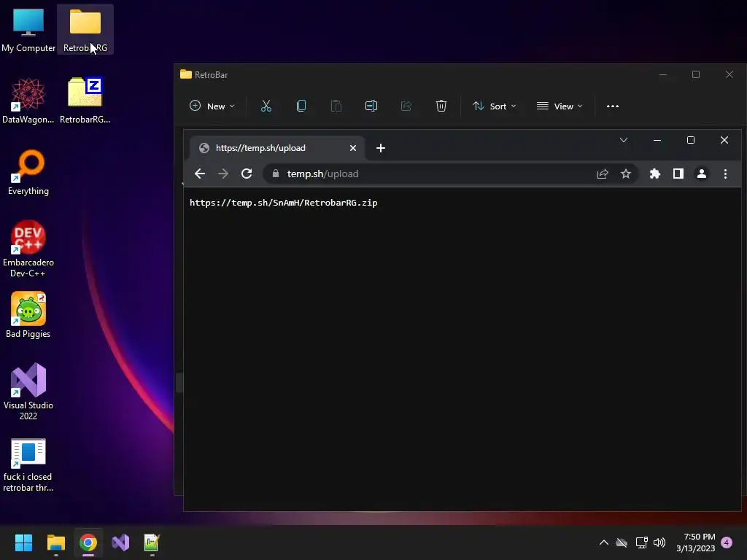This screenshot has width=747, height=560.
Task: Share this page icon in address bar
Action: tap(603, 174)
